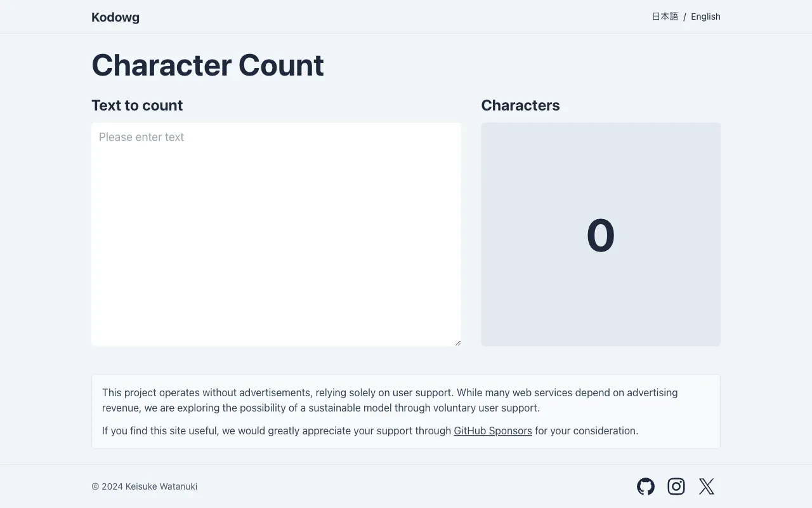Open the GitHub Sponsors link
812x508 pixels.
pyautogui.click(x=493, y=431)
